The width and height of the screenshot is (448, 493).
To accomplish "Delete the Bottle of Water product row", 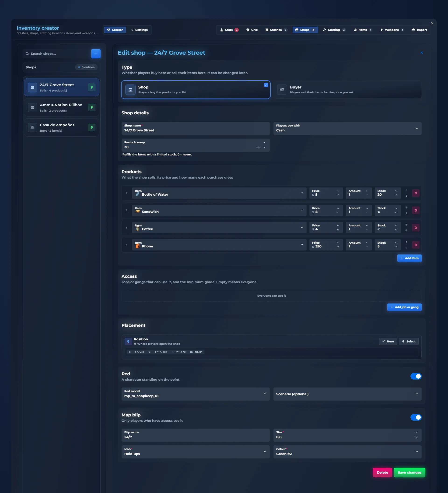I will (416, 193).
